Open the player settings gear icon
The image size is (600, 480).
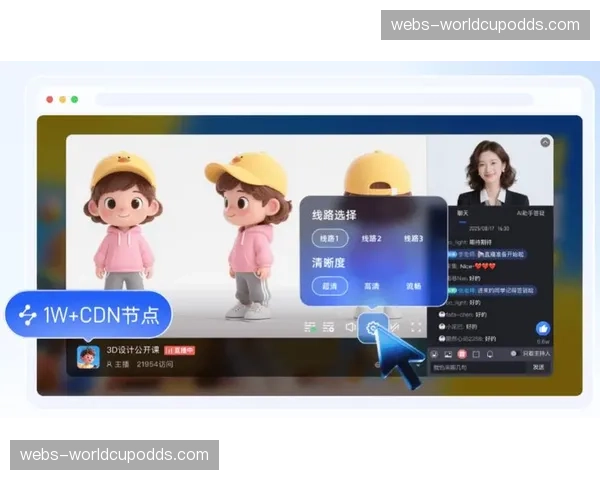coord(373,327)
